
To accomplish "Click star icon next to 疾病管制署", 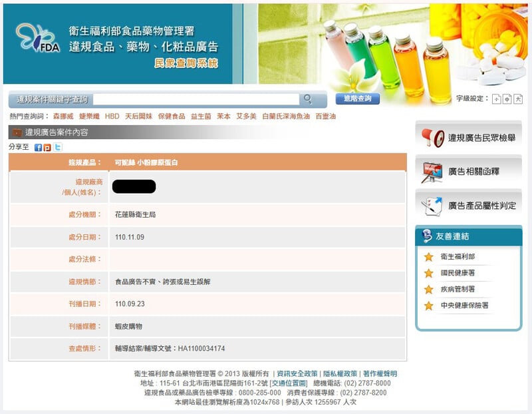I will point(429,290).
